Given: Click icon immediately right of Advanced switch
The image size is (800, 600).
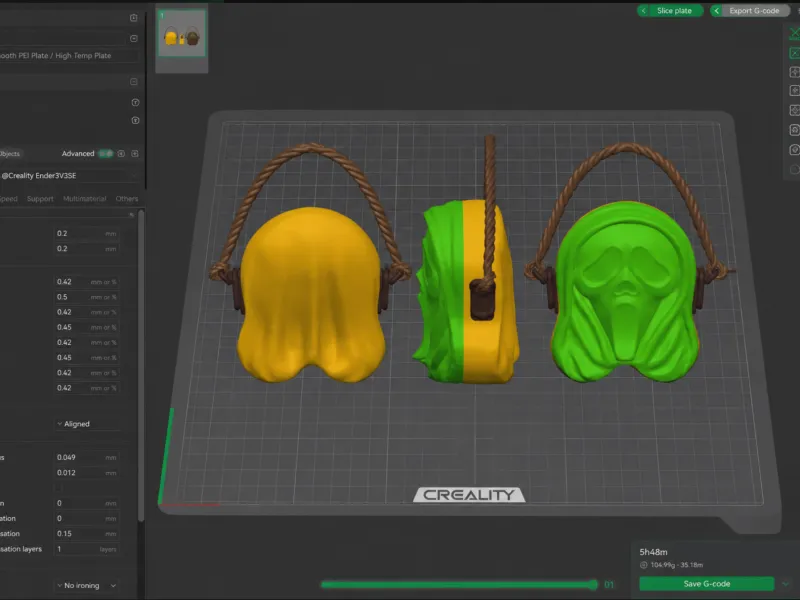Looking at the screenshot, I should (x=121, y=154).
